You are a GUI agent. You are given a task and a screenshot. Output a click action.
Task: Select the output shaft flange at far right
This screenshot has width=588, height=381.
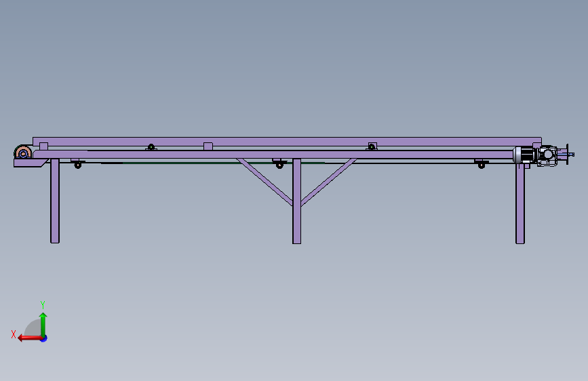(567, 154)
